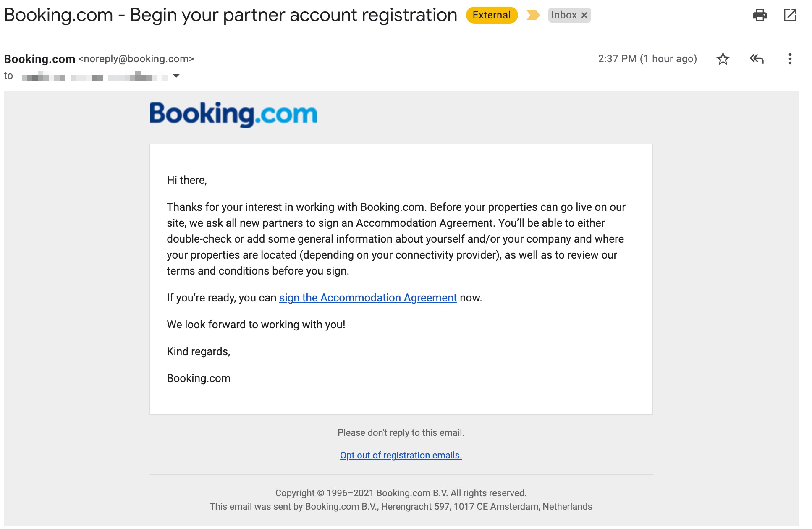The image size is (812, 529).
Task: Click the email subject line title
Action: tap(231, 15)
